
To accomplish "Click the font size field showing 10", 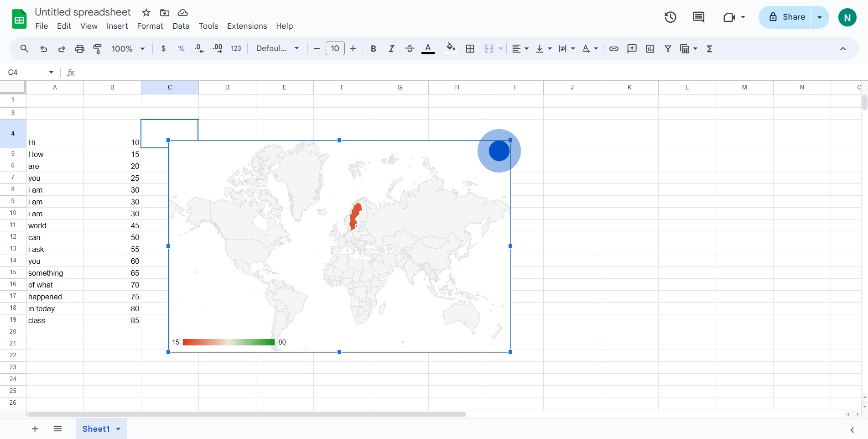I will 335,48.
